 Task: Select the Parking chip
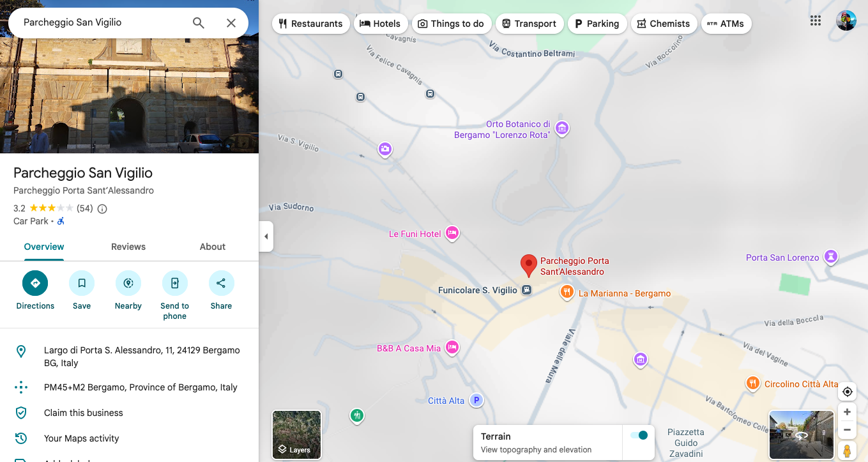click(x=597, y=24)
